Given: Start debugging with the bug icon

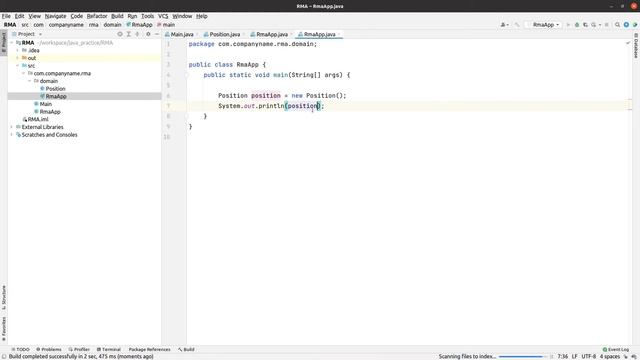Looking at the screenshot, I should pyautogui.click(x=577, y=25).
